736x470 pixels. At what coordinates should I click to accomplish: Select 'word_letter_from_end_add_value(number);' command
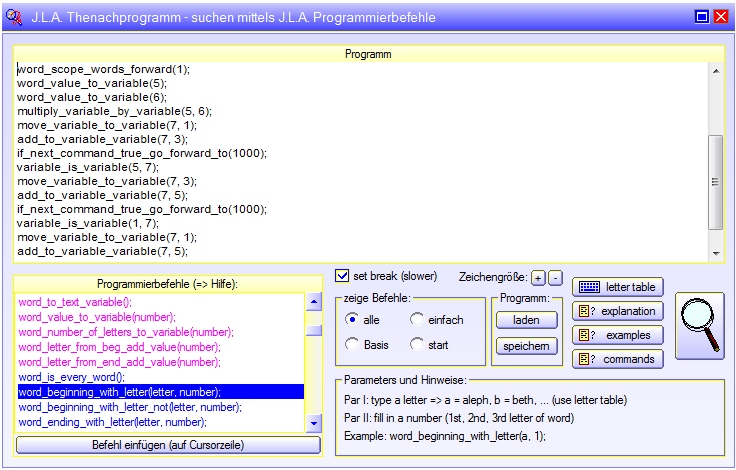[x=161, y=362]
